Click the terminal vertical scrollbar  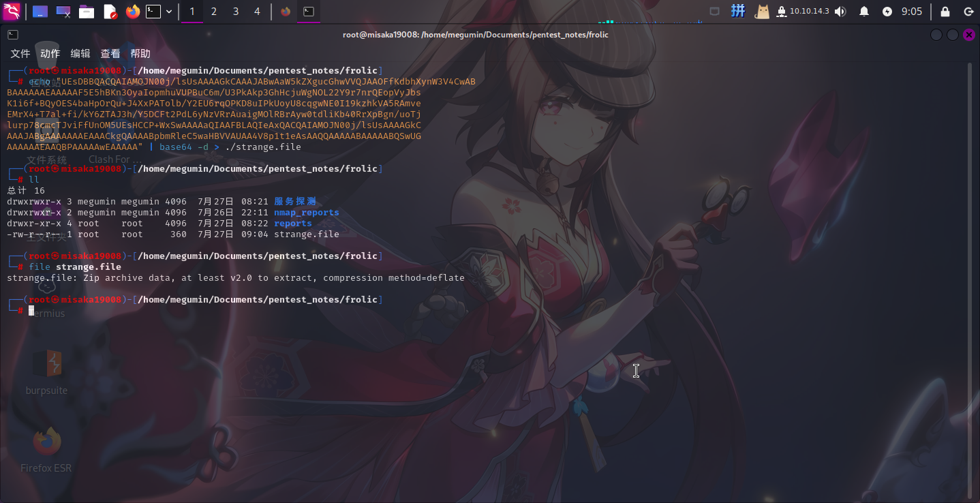(970, 280)
